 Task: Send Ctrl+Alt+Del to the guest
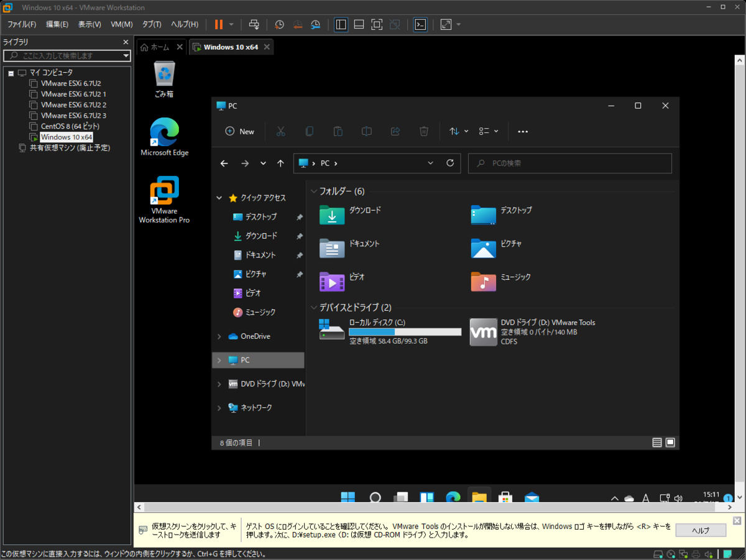tap(254, 24)
